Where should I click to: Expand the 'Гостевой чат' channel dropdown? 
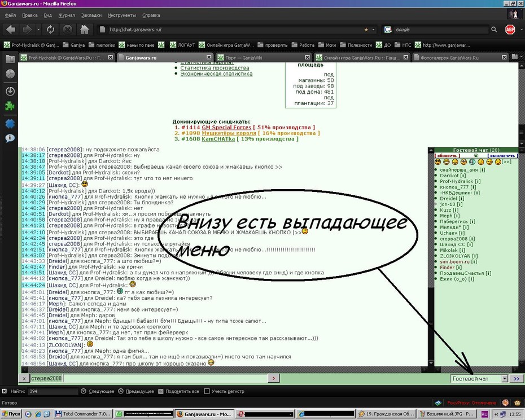tap(505, 378)
